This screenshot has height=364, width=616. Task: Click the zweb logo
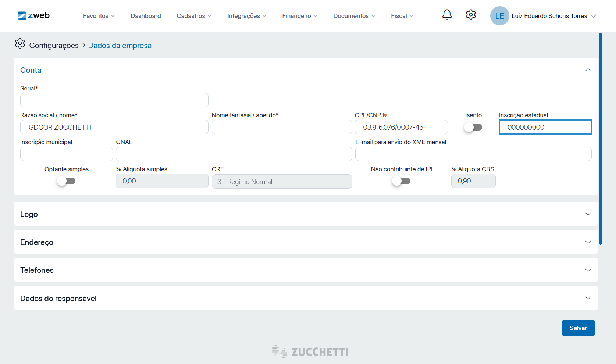[x=33, y=15]
